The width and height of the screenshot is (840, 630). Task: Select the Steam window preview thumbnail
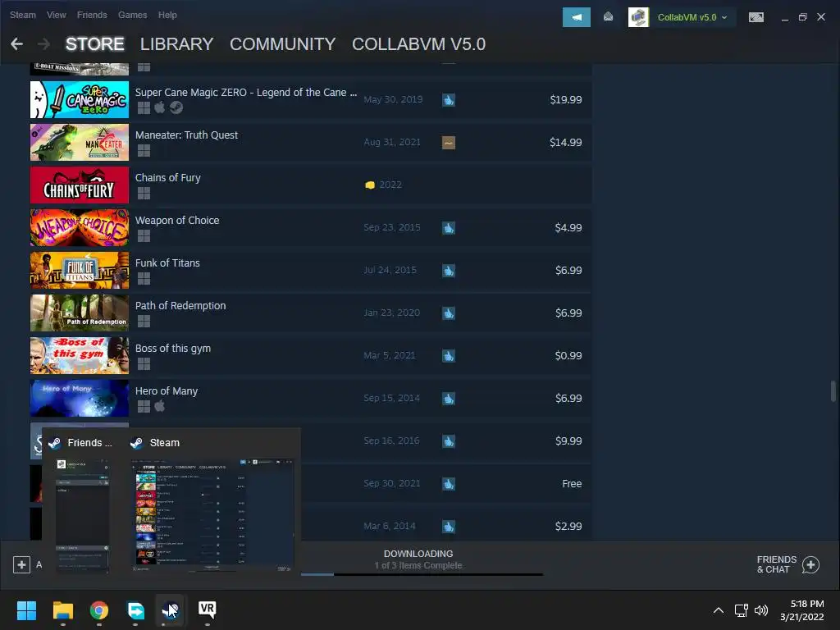coord(212,514)
